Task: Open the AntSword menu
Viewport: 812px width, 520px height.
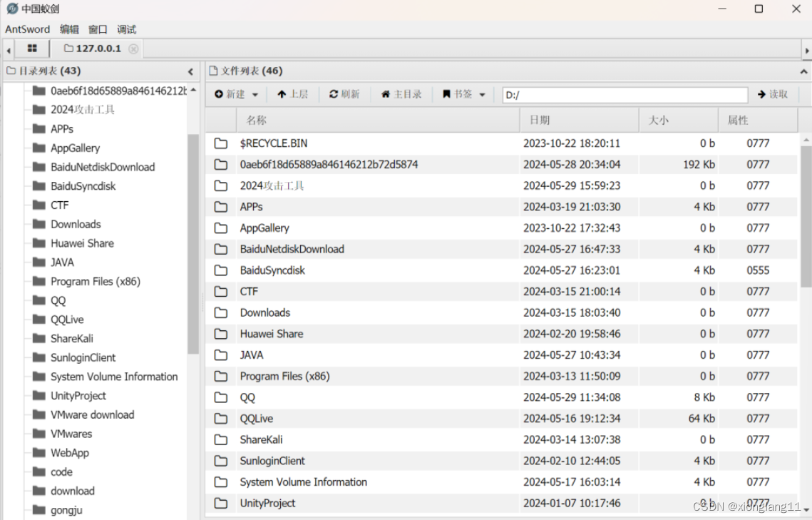Action: [x=27, y=29]
